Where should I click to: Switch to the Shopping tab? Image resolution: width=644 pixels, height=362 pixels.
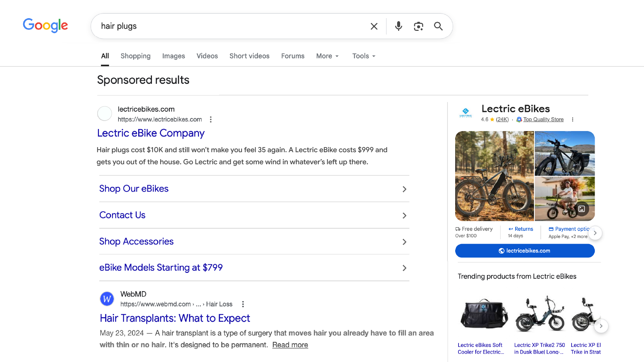pyautogui.click(x=136, y=56)
